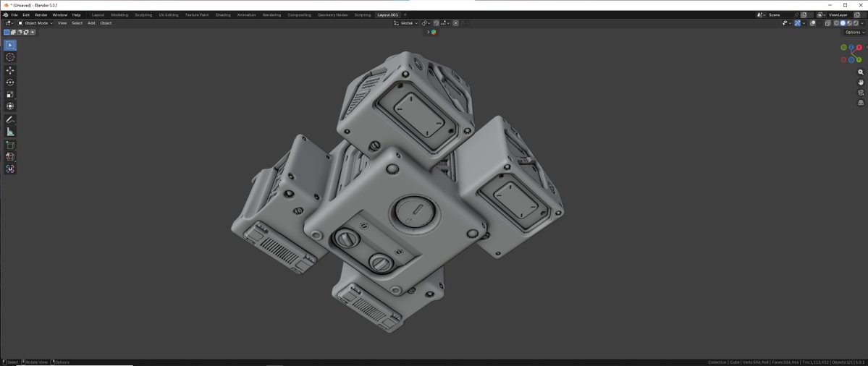This screenshot has height=366, width=868.
Task: Select the Add Cube tool
Action: pyautogui.click(x=10, y=145)
